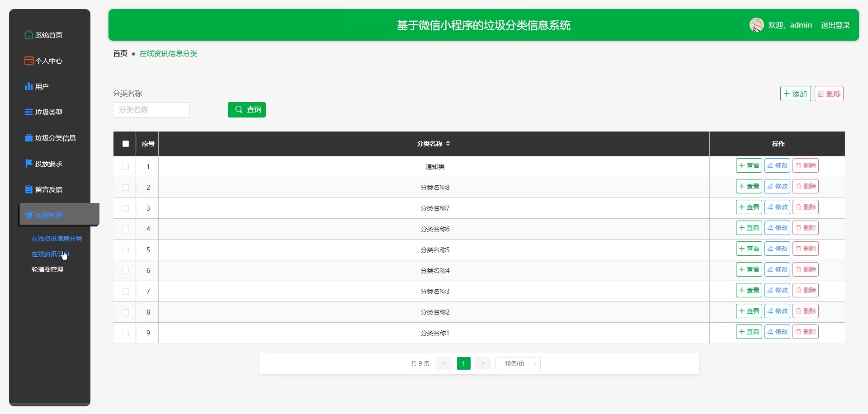Image resolution: width=868 pixels, height=414 pixels.
Task: Click the 分类名称1 table cell
Action: (434, 333)
